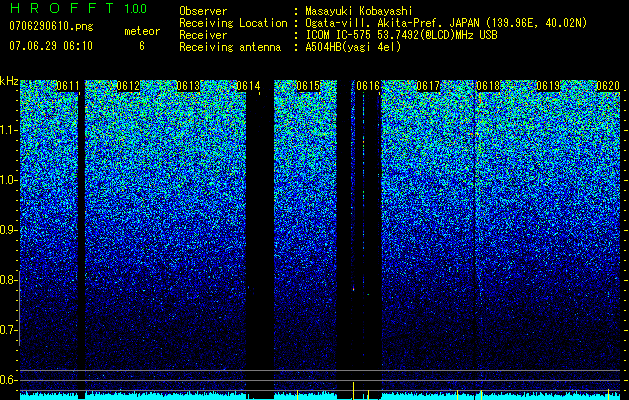Click the 0.7 kHz axis label
This screenshot has width=629, height=400.
[x=9, y=330]
